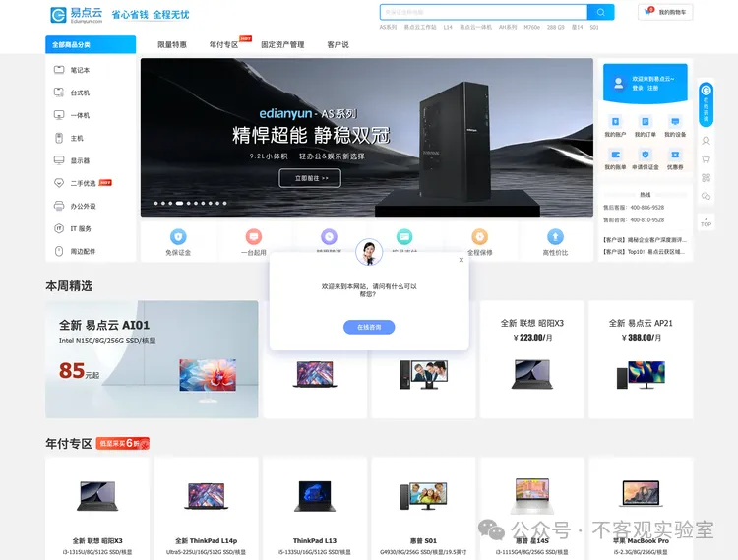Open 客户说 article 揭秘企业客户深度测评

(x=645, y=240)
